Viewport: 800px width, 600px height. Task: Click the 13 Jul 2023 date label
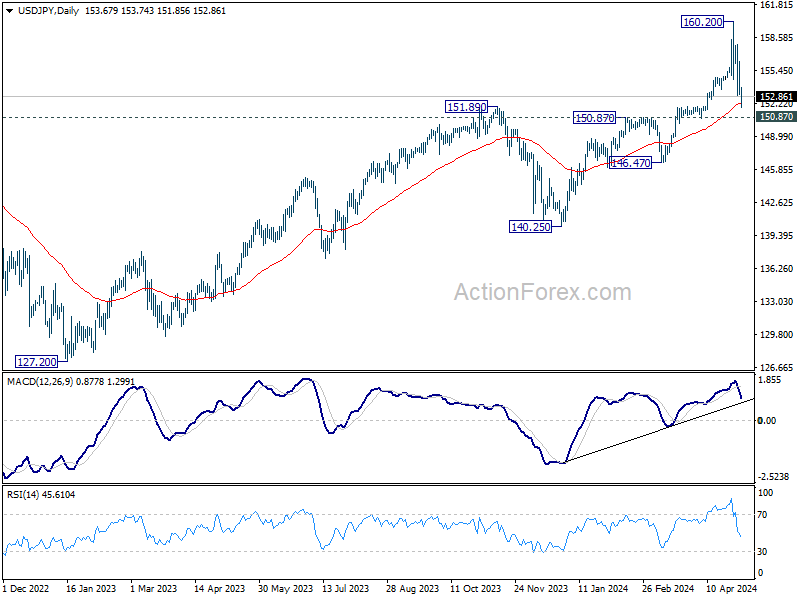click(x=345, y=588)
